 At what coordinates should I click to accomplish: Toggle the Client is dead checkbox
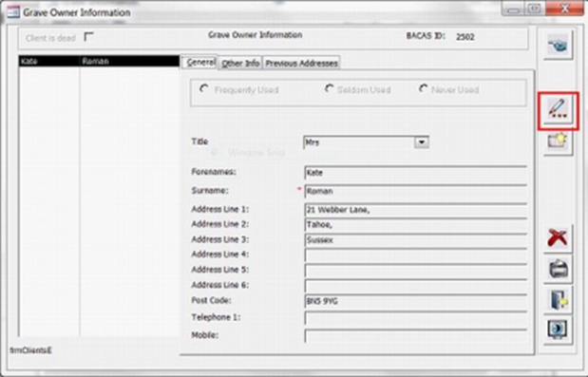click(89, 37)
